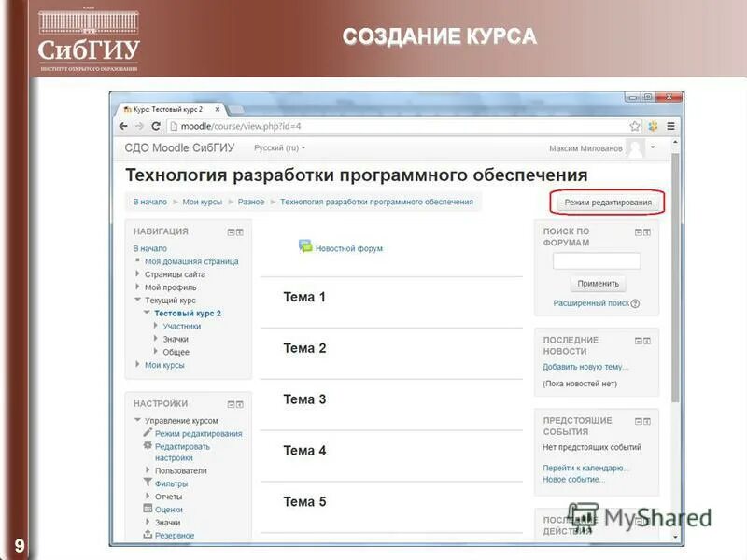Click the Режим редактирования button

point(608,203)
